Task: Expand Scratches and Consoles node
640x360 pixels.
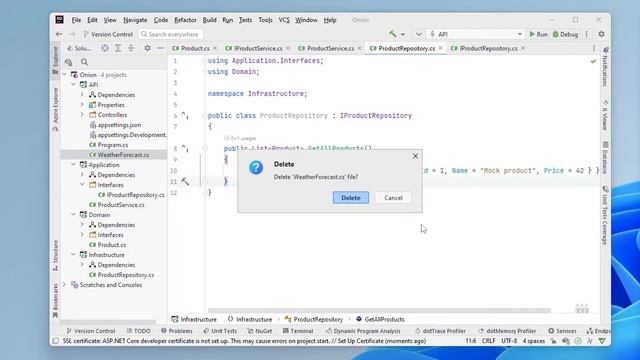Action: (64, 285)
